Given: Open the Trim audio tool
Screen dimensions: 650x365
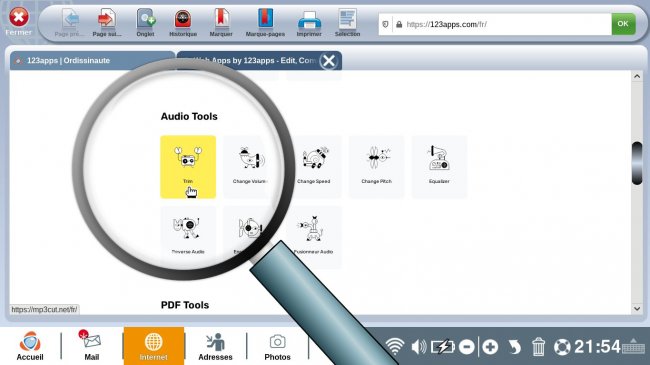Looking at the screenshot, I should (188, 167).
